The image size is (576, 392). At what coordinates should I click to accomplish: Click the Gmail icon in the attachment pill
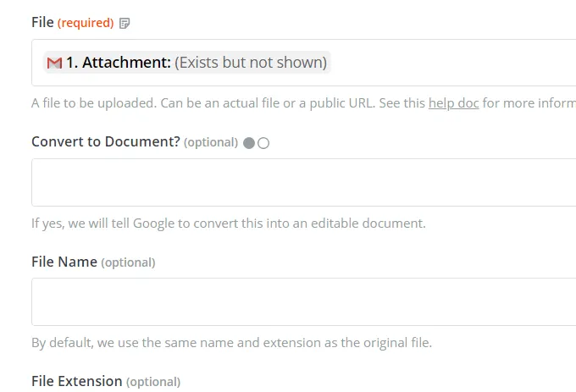tap(54, 63)
